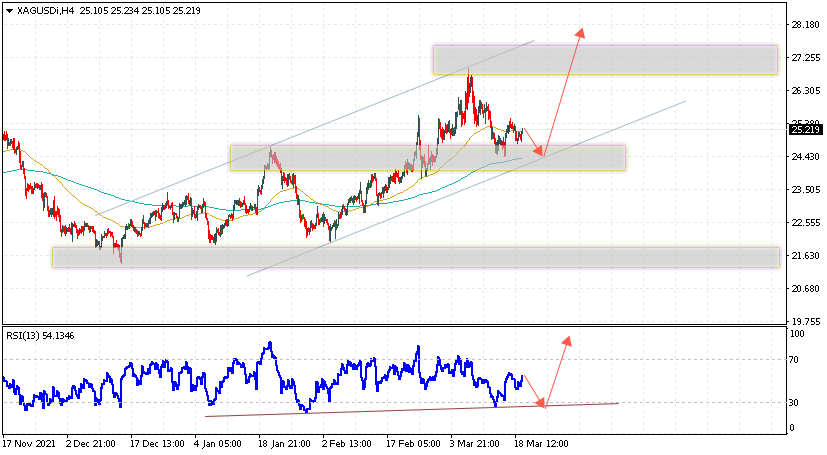The image size is (827, 455).
Task: Click the 17 Nov 2021 date label
Action: (29, 444)
